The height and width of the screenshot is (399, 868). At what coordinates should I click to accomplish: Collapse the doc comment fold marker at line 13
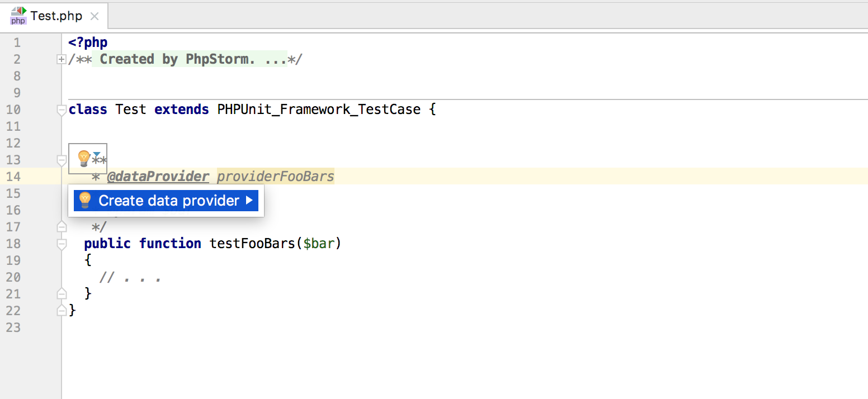point(62,160)
